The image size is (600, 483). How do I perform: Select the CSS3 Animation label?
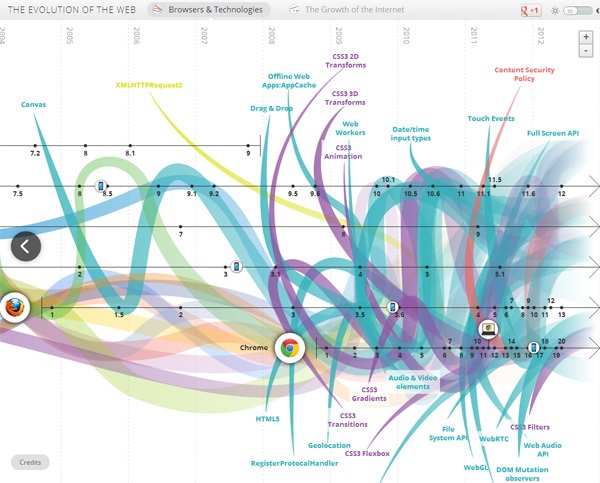coord(343,152)
